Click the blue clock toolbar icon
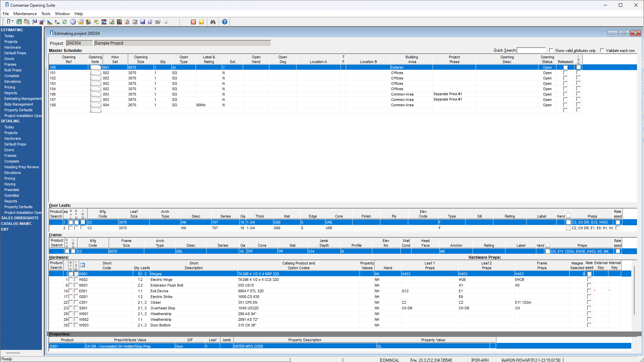 pyautogui.click(x=73, y=22)
